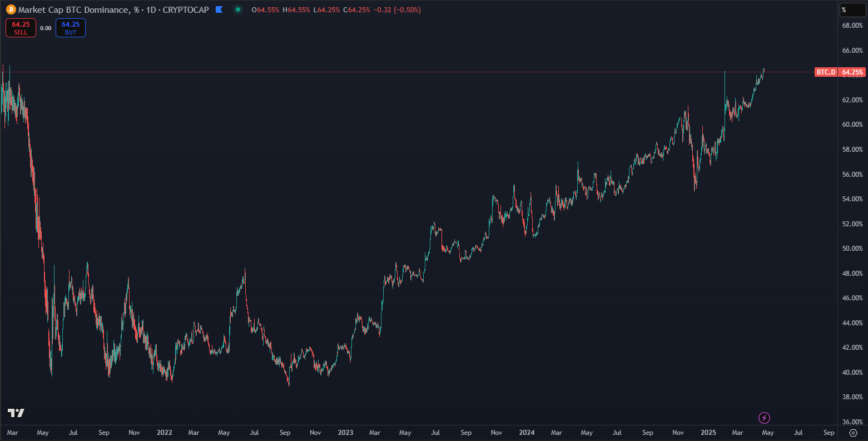Click the orange Bitcoin symbol logo

(x=11, y=9)
